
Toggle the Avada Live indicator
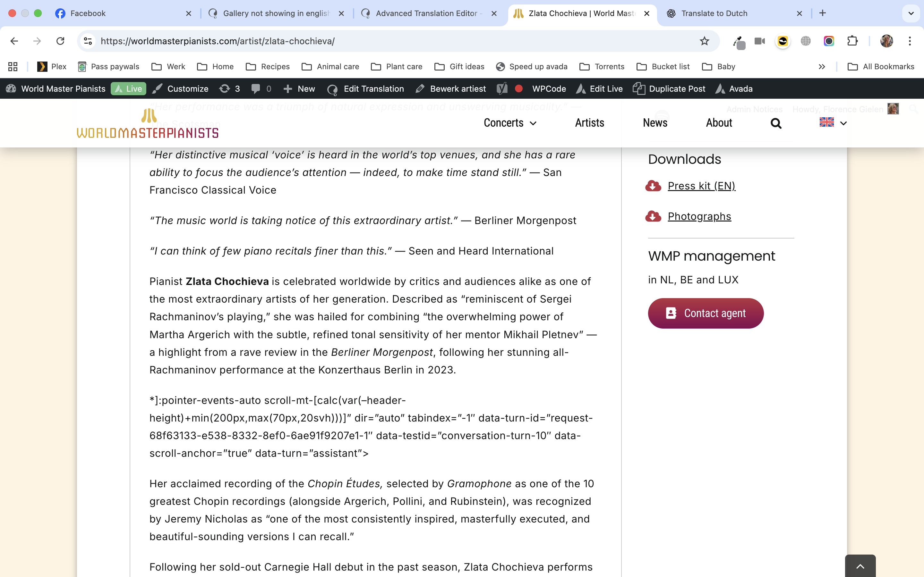coord(129,89)
